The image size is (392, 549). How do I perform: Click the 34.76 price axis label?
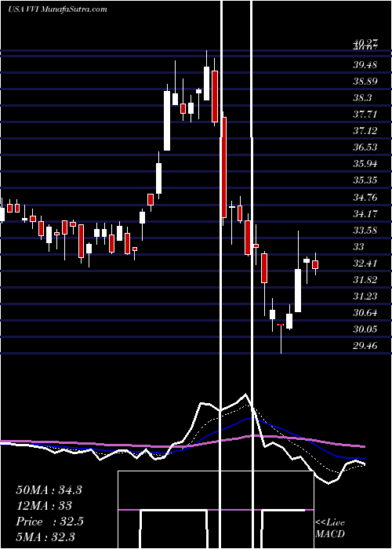coord(365,197)
